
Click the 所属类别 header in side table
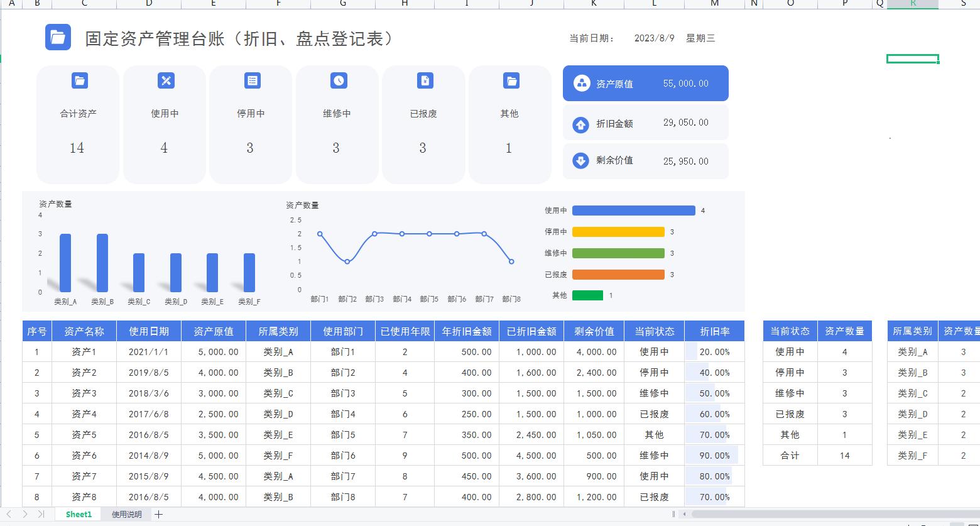[x=912, y=331]
